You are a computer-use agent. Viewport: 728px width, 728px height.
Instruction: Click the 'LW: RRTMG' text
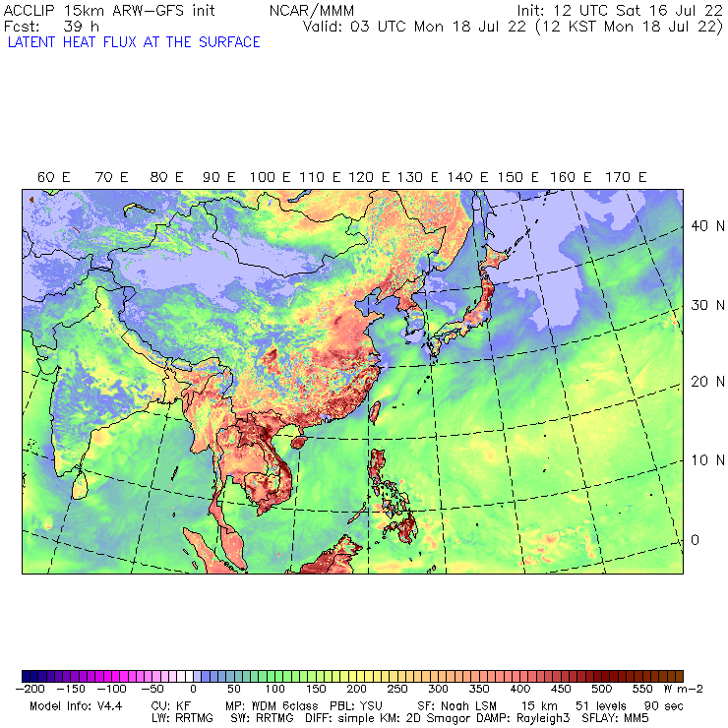(x=182, y=718)
